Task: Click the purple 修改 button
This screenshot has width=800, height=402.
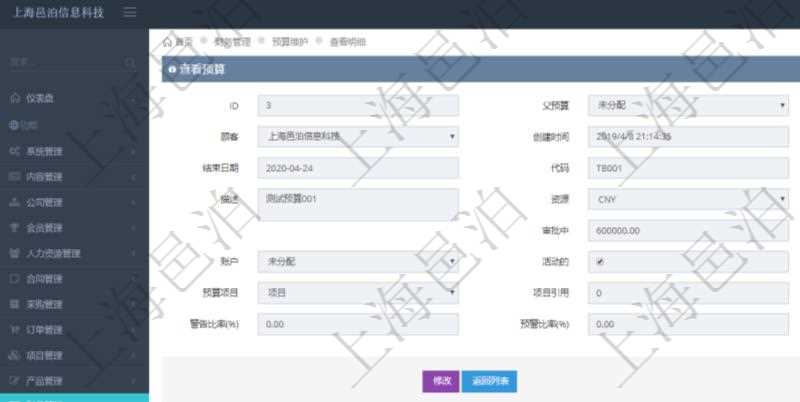Action: click(x=440, y=381)
